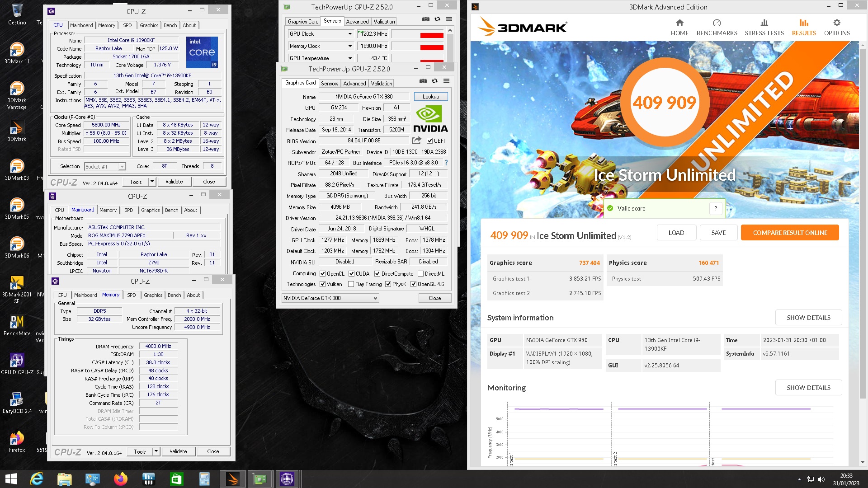Viewport: 868px width, 488px height.
Task: Expand the Tools arrow in top CPU-Z window
Action: [x=152, y=182]
